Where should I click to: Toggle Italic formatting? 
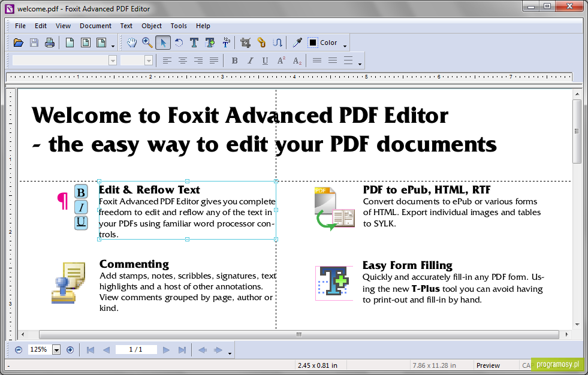pyautogui.click(x=250, y=61)
